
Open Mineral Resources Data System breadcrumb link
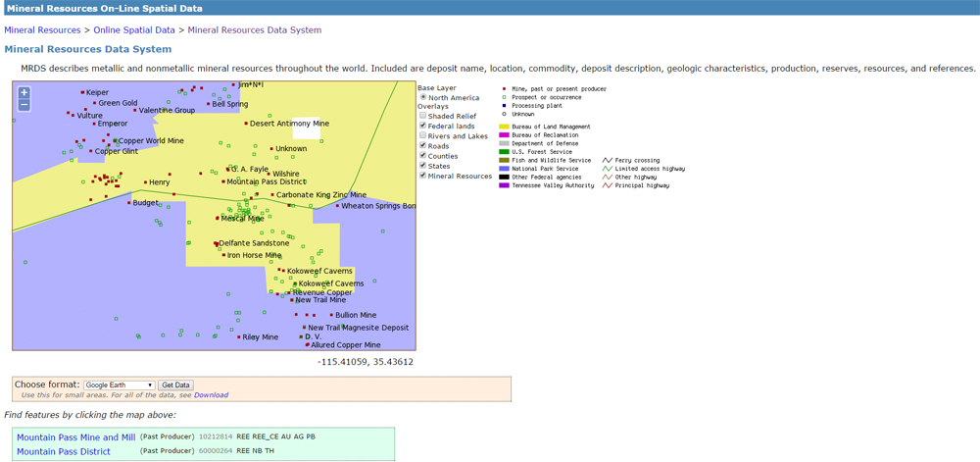255,30
